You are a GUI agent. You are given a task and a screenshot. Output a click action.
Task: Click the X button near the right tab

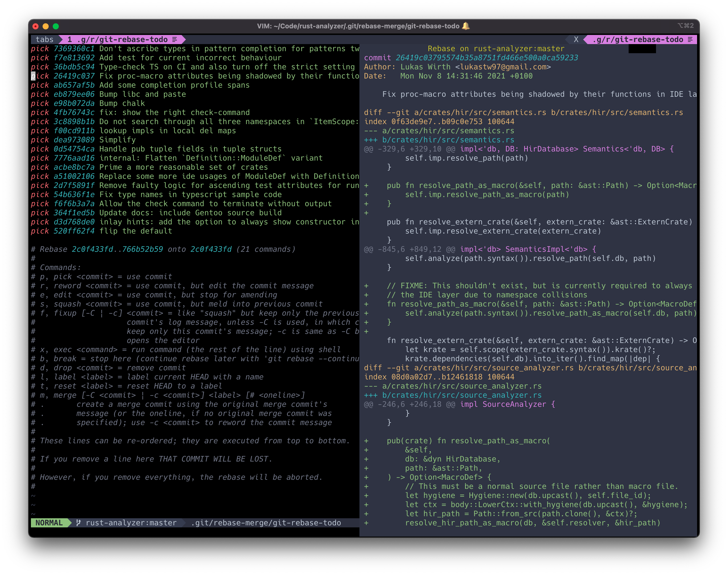576,39
